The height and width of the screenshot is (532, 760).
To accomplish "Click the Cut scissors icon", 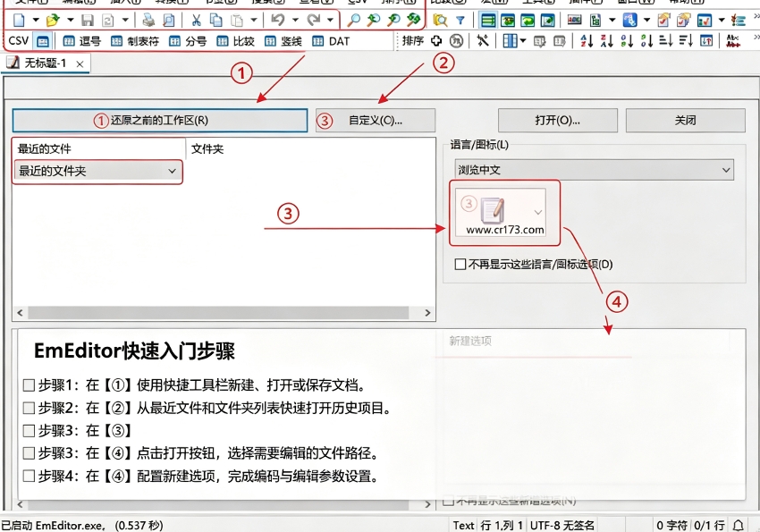I will [196, 21].
